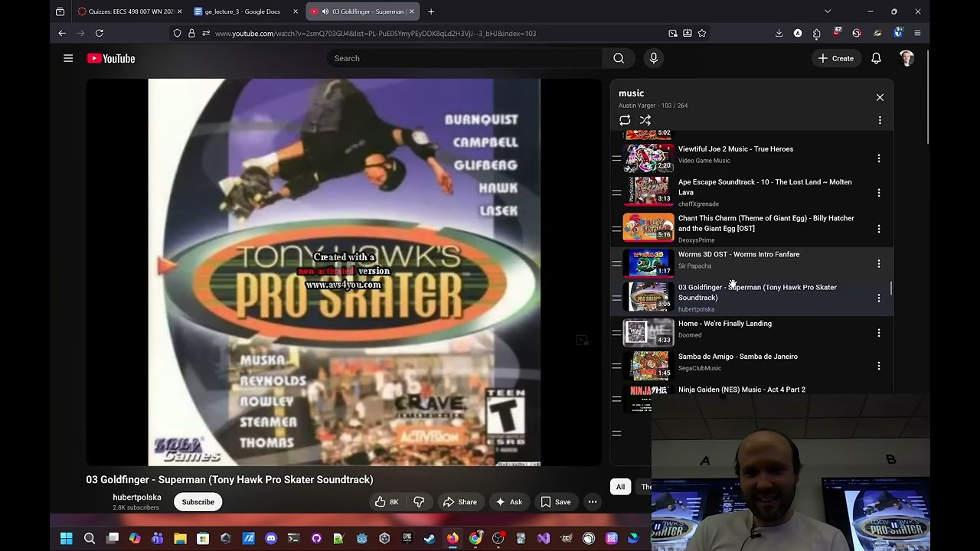This screenshot has width=980, height=551.
Task: Open the YouTube account avatar menu
Action: pos(906,58)
